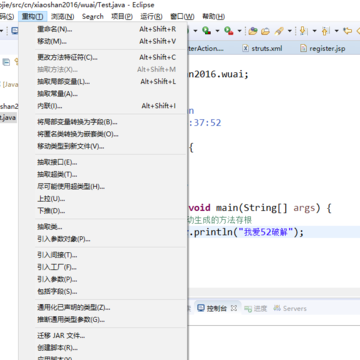Screen dimensions: 360x360
Task: Switch to the struts.xml editor tab
Action: [x=263, y=48]
